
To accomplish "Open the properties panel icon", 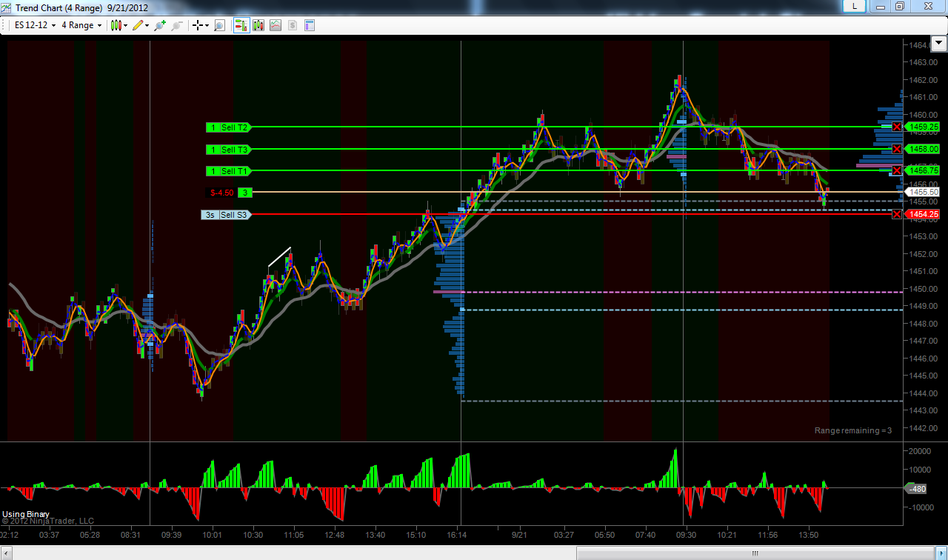I will click(x=310, y=25).
